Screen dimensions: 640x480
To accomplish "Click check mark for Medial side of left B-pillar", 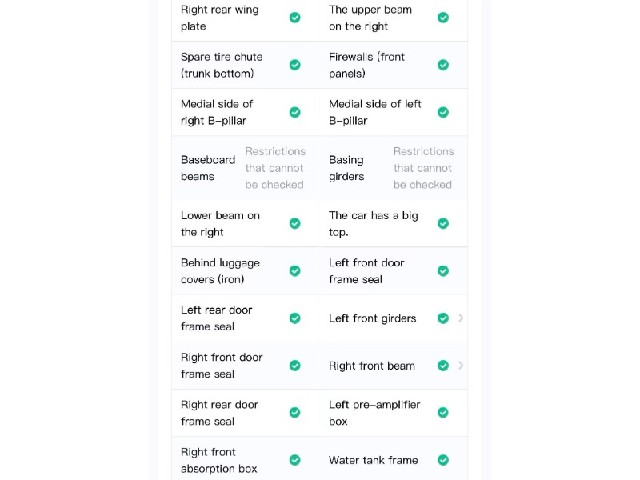I will pyautogui.click(x=443, y=112).
